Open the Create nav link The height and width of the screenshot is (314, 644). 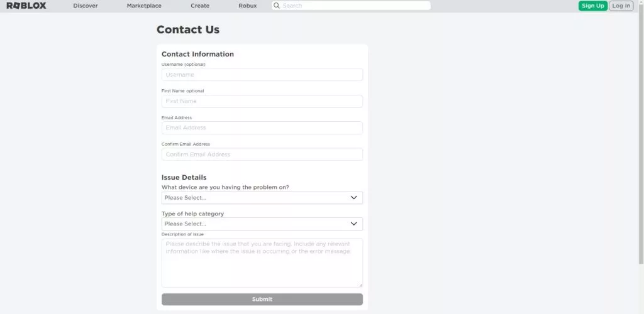pos(200,6)
